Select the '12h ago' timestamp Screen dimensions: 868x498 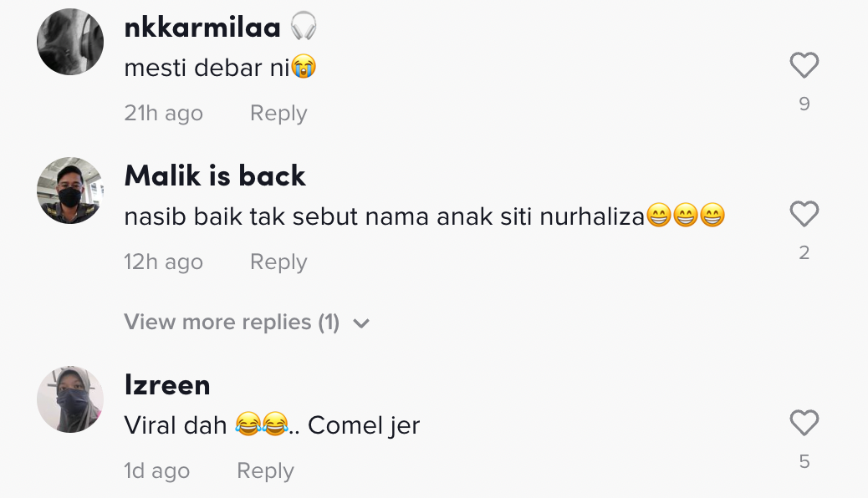pyautogui.click(x=163, y=262)
